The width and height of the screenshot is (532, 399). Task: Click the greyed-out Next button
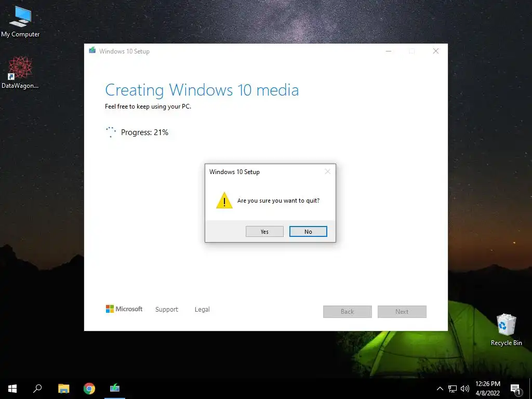[x=402, y=312]
